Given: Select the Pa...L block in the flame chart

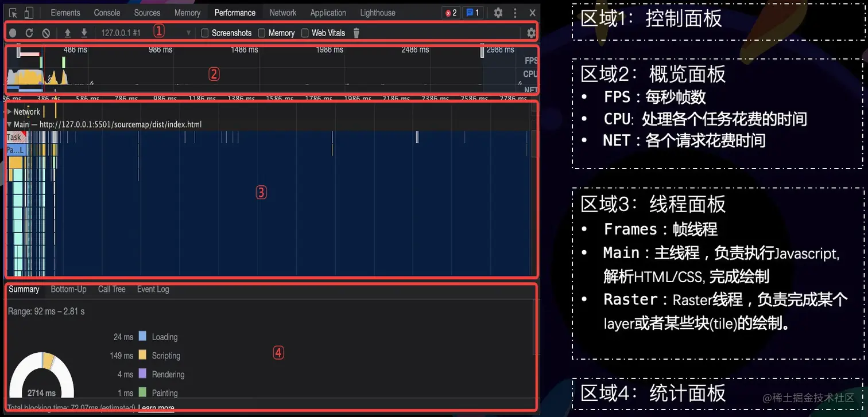Looking at the screenshot, I should pos(15,150).
